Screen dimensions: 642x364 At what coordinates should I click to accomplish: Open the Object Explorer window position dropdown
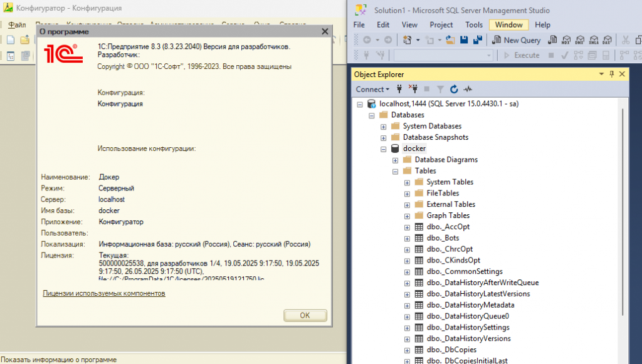coord(601,74)
